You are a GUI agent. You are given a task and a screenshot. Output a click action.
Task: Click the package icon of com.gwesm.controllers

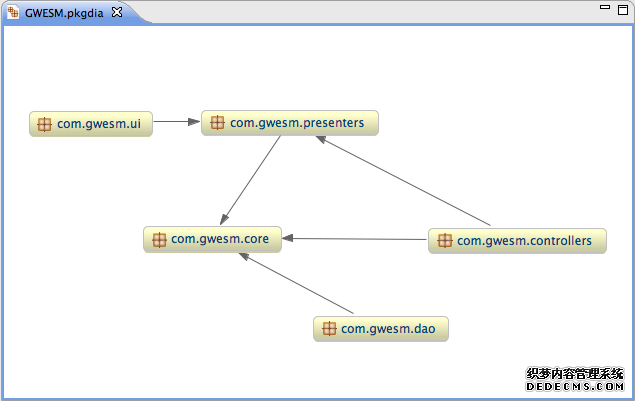445,241
